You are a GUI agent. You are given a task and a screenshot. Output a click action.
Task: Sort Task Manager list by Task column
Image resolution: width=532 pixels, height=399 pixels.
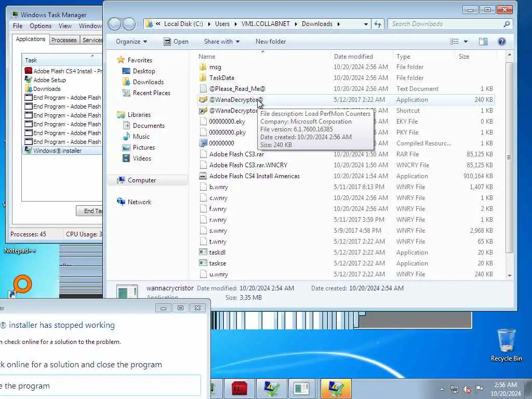pyautogui.click(x=62, y=60)
